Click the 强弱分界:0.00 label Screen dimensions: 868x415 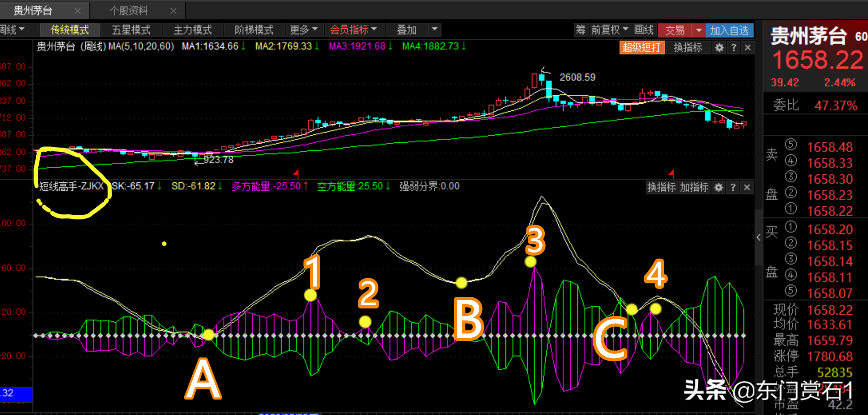point(429,186)
